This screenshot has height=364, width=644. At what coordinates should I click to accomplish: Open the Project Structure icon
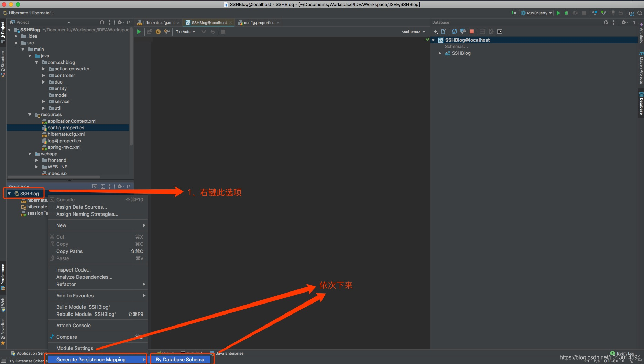pyautogui.click(x=631, y=13)
